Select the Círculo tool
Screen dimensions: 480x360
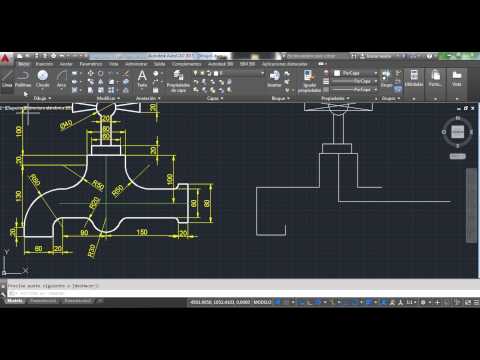pyautogui.click(x=43, y=79)
